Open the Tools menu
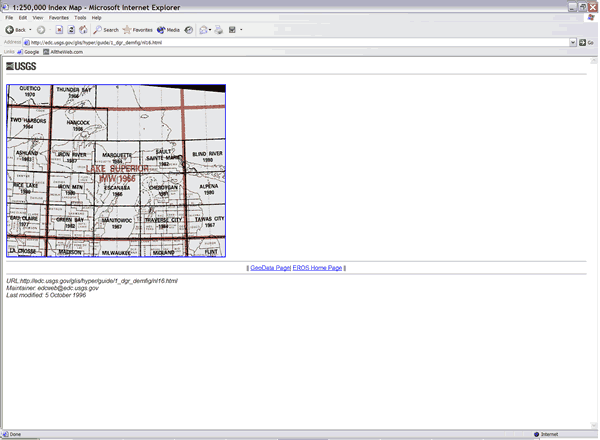This screenshot has height=440, width=600. tap(80, 18)
